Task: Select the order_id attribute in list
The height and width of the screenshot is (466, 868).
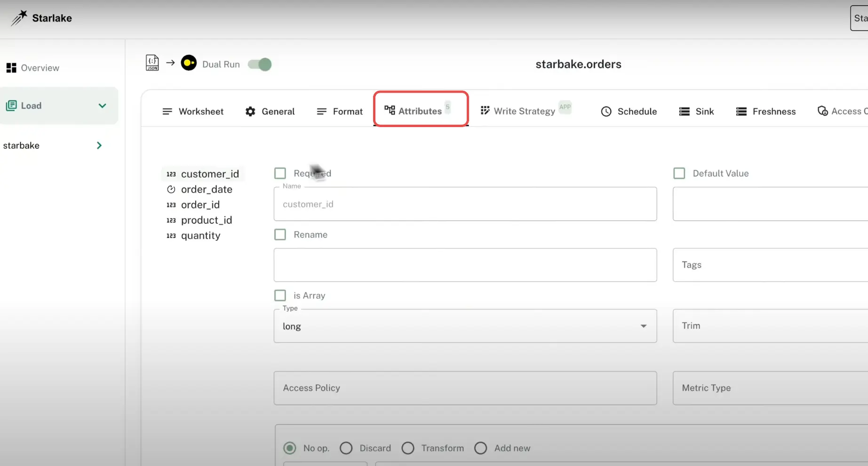Action: click(200, 205)
